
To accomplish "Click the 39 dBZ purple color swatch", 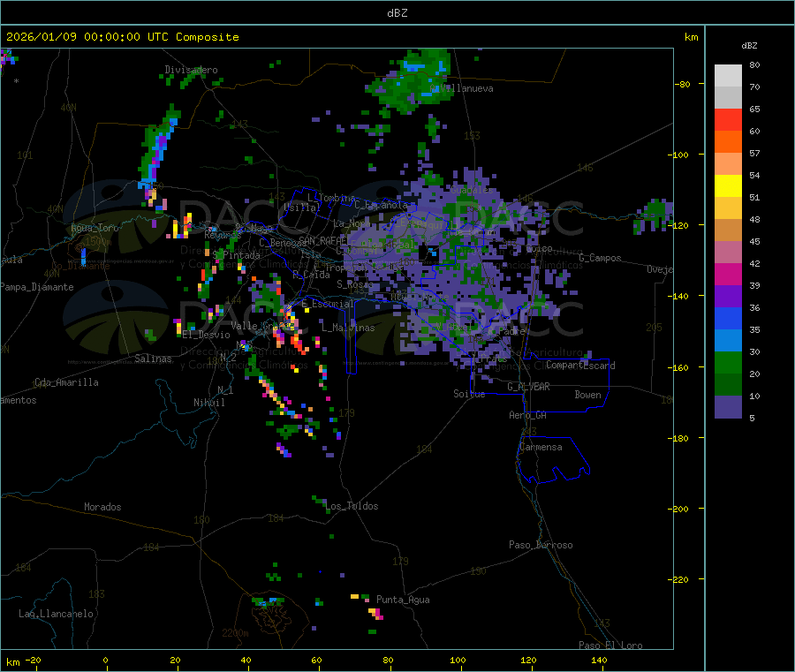I will 728,297.
